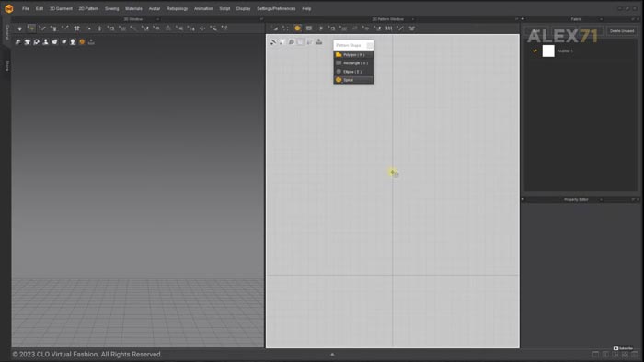
Task: Click the active orange Spiral tool in 2D toolbar
Action: (297, 28)
